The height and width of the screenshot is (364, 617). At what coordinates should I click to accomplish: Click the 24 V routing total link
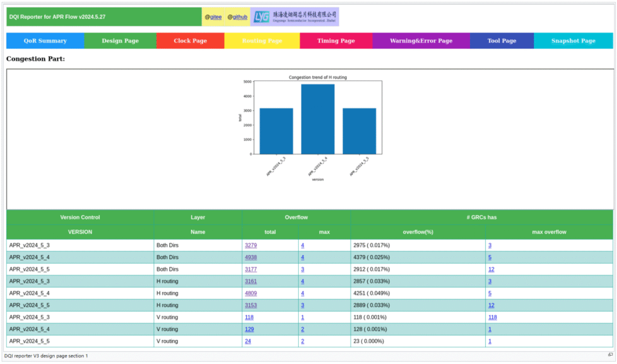click(248, 341)
